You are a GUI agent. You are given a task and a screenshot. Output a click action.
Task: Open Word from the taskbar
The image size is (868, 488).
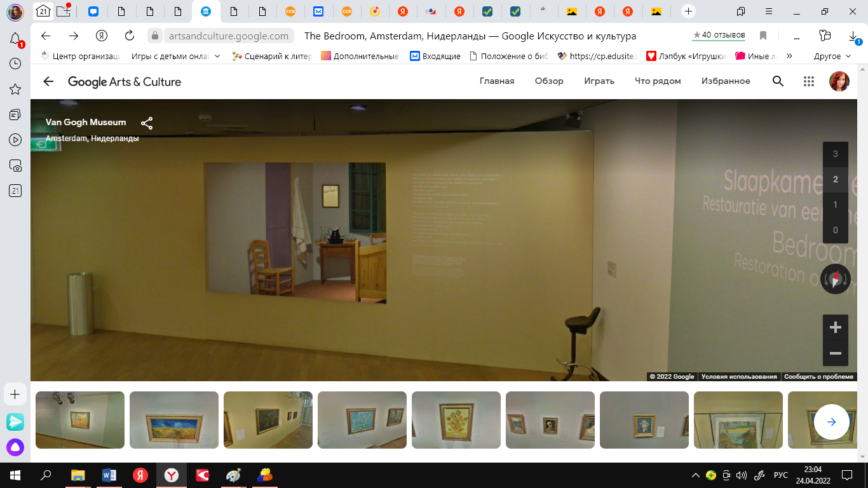pos(109,475)
